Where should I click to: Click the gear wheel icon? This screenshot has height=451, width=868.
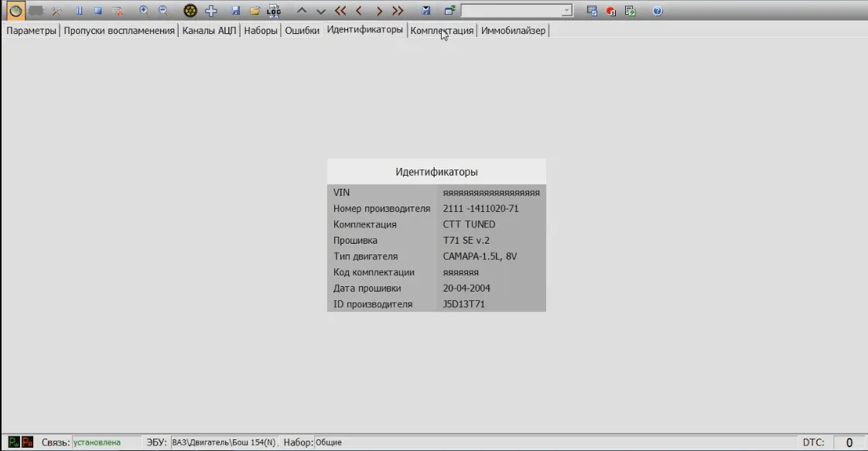point(190,11)
